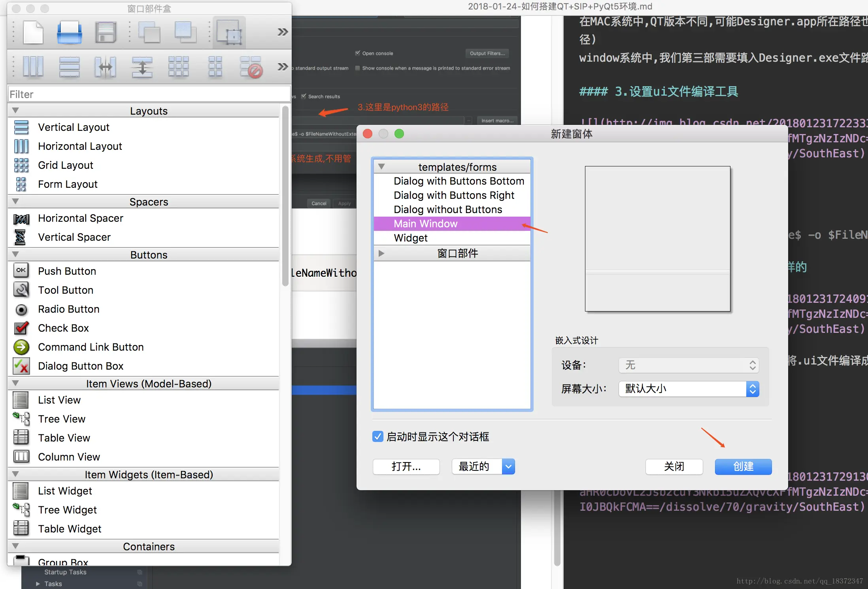Select Dialog without Buttons template

coord(447,210)
